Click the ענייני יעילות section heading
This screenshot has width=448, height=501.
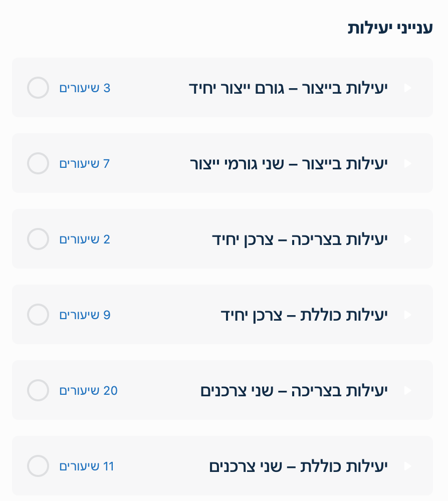click(x=390, y=28)
